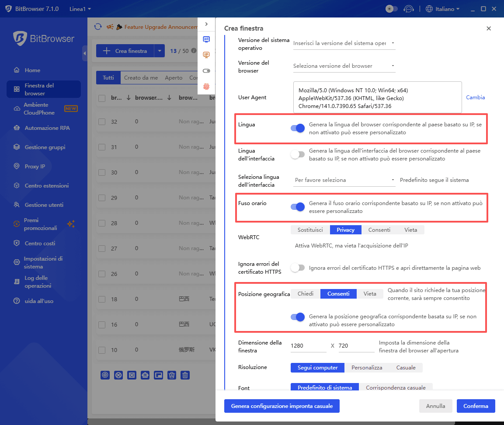504x425 pixels.
Task: Select the Casuale resolution tab
Action: [406, 367]
